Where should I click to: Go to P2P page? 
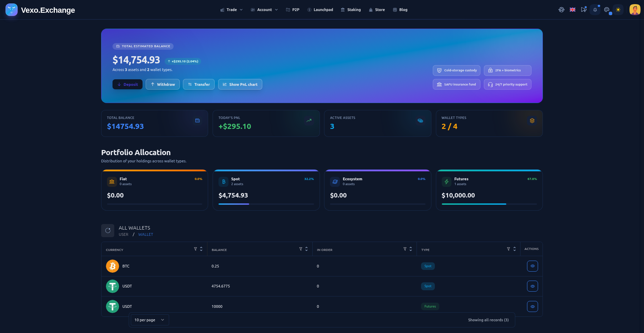293,10
